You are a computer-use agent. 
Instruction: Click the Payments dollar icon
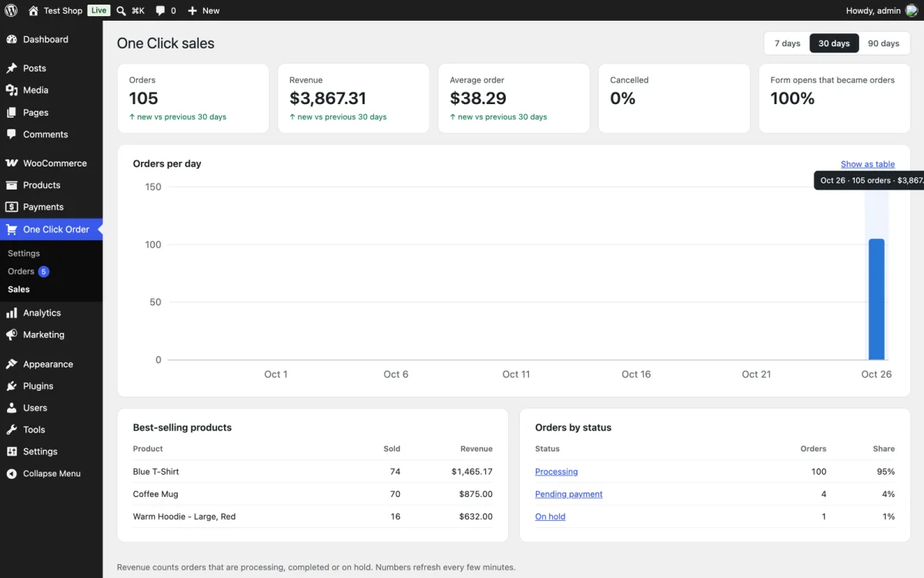tap(12, 207)
